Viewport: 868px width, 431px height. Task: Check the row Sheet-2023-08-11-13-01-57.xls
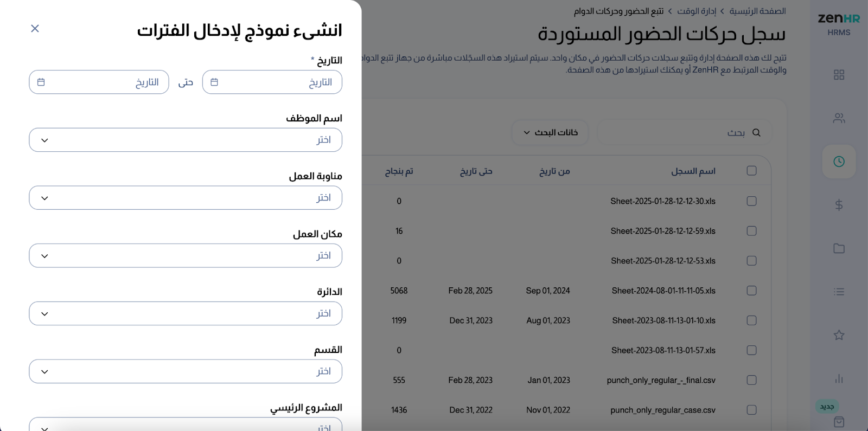click(x=751, y=350)
